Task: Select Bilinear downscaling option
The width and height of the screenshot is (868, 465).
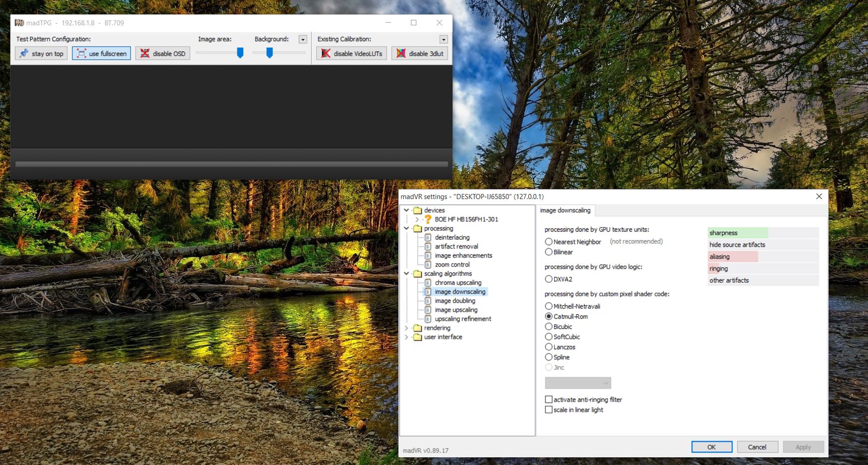Action: (x=549, y=252)
